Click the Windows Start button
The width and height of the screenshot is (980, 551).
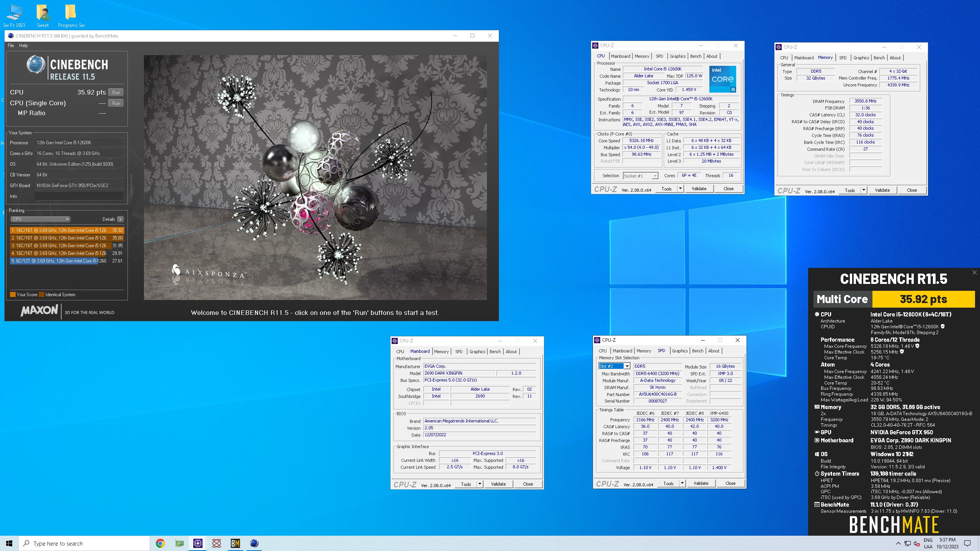pos(9,543)
